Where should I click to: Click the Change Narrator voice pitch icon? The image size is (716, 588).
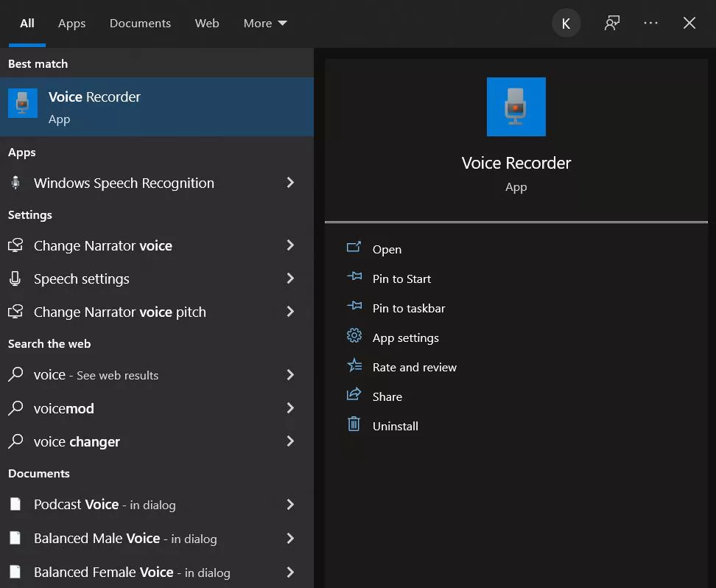point(15,312)
